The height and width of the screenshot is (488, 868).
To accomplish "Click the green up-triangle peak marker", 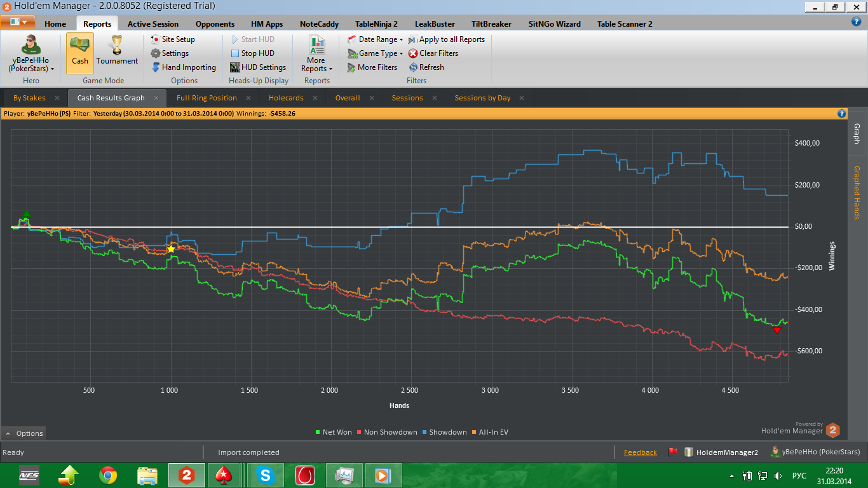I will point(26,214).
